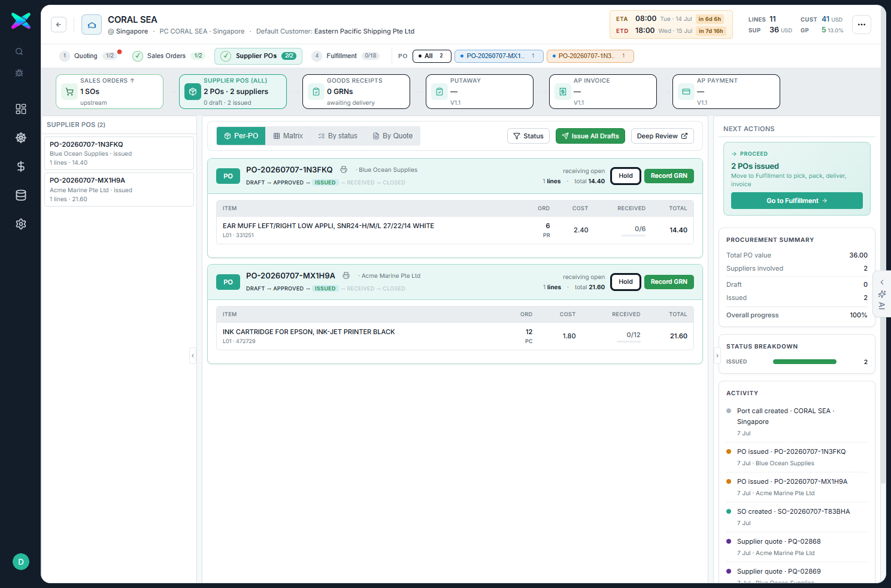
Task: Switch to the By Quote view
Action: tap(393, 136)
